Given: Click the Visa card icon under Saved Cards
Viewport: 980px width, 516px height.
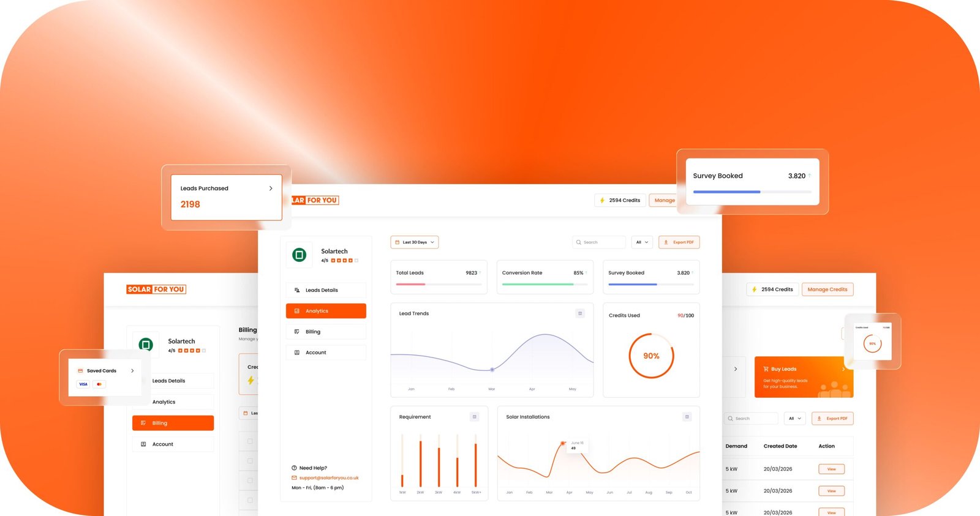Looking at the screenshot, I should click(83, 384).
